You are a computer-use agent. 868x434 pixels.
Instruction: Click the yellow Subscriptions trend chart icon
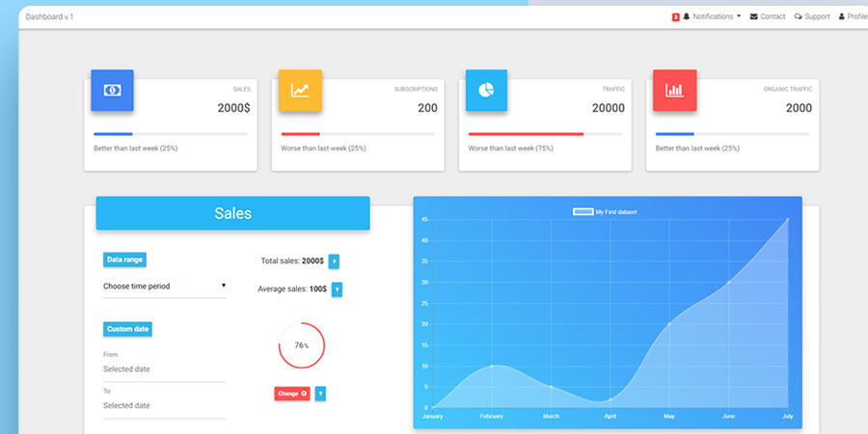pos(300,91)
